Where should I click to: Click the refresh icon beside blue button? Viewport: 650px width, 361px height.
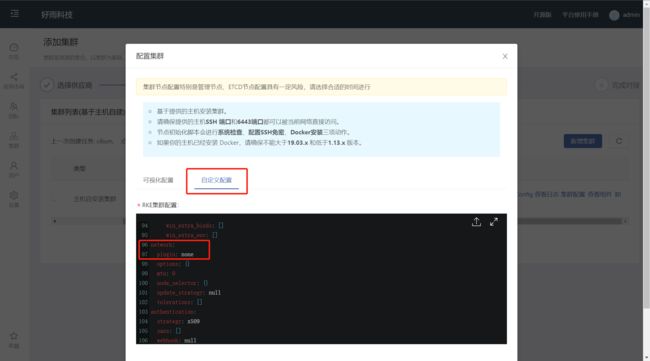[x=619, y=141]
